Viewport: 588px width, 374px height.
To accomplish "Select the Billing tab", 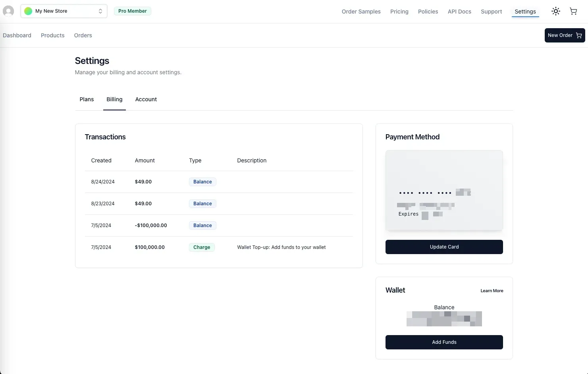I will pos(114,99).
